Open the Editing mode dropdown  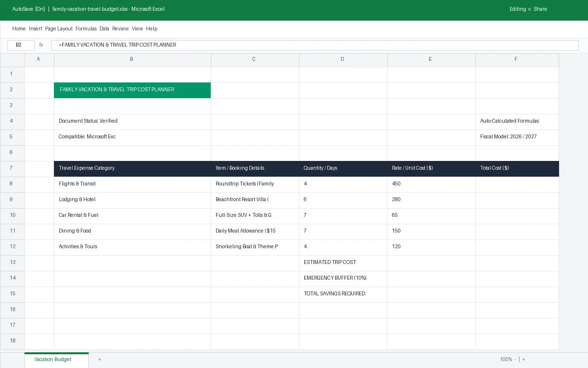click(x=520, y=9)
